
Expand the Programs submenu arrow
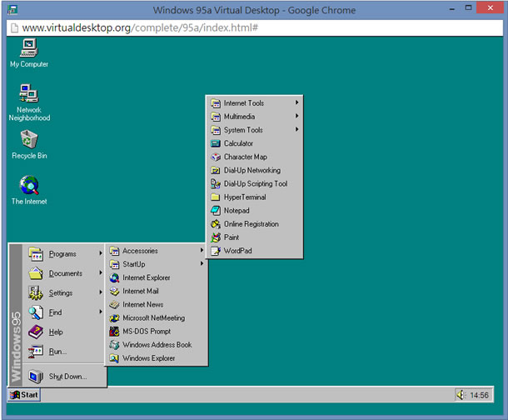101,253
